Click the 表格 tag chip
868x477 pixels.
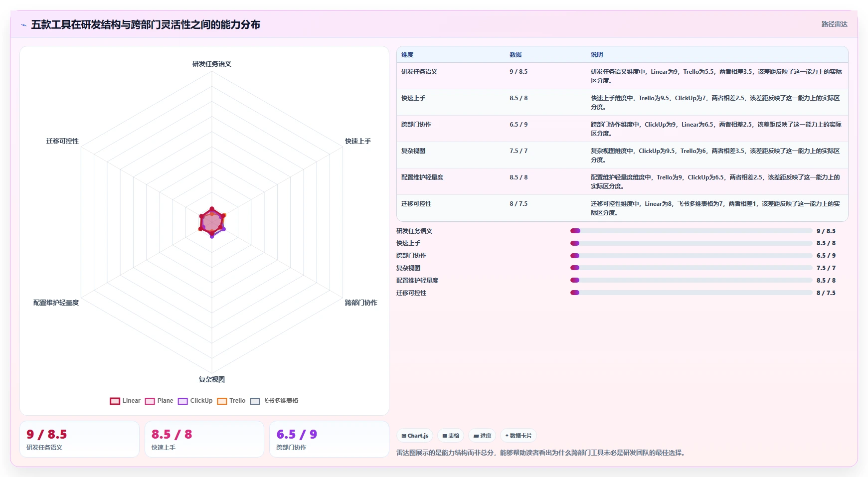(x=451, y=436)
